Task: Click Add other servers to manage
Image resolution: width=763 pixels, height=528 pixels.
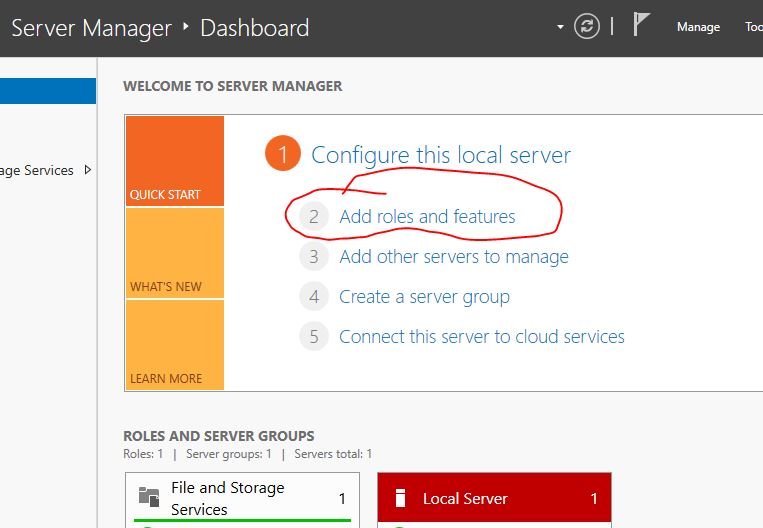Action: [x=454, y=256]
